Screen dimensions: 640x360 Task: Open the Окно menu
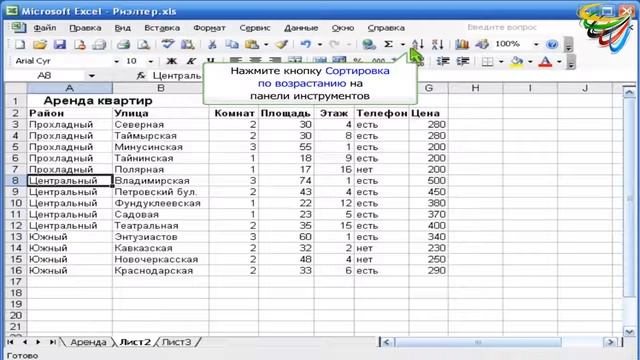tap(343, 28)
